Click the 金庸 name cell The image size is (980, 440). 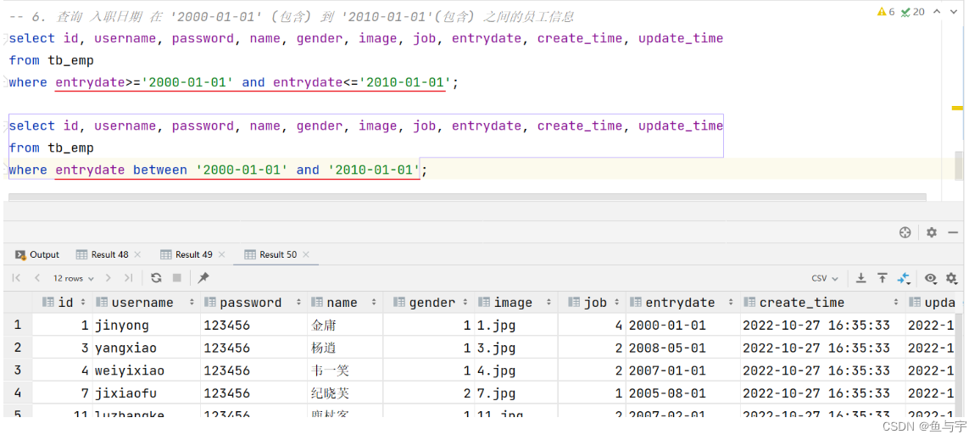(x=345, y=325)
